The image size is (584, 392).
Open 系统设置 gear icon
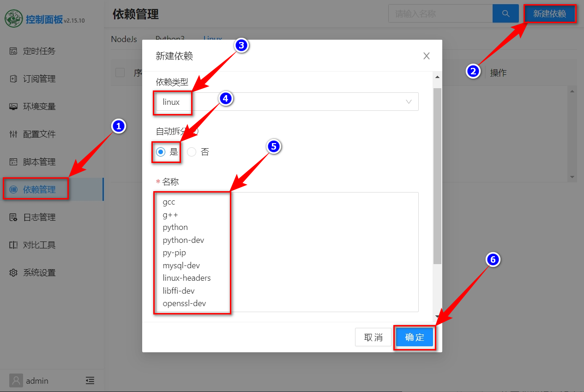[13, 273]
